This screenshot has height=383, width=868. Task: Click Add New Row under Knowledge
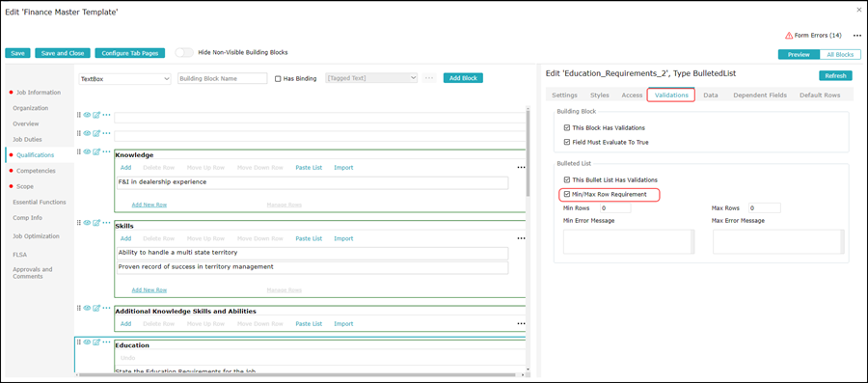click(149, 205)
